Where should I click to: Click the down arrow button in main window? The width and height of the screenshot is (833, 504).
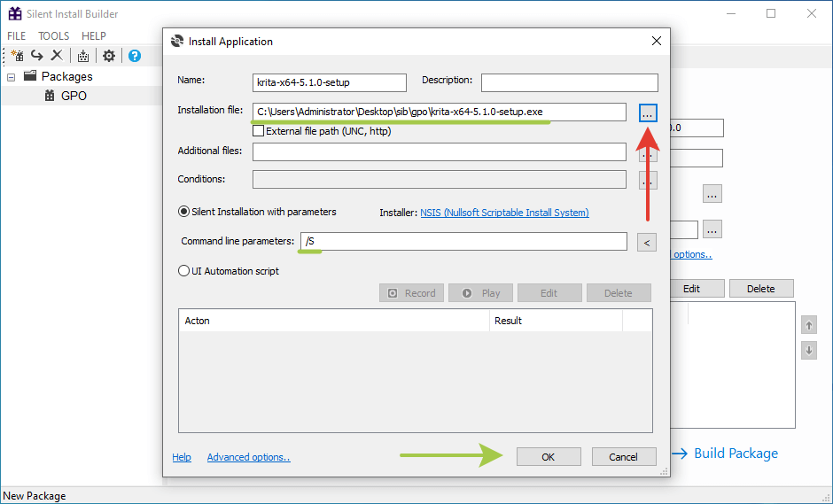808,351
